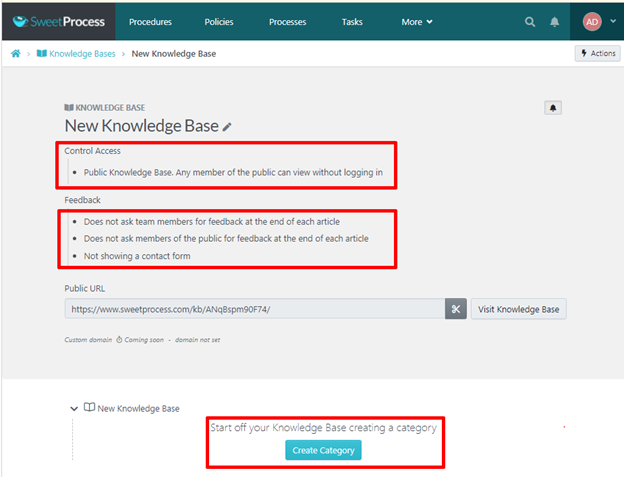Open the Procedures menu item
The height and width of the screenshot is (477, 624).
150,22
